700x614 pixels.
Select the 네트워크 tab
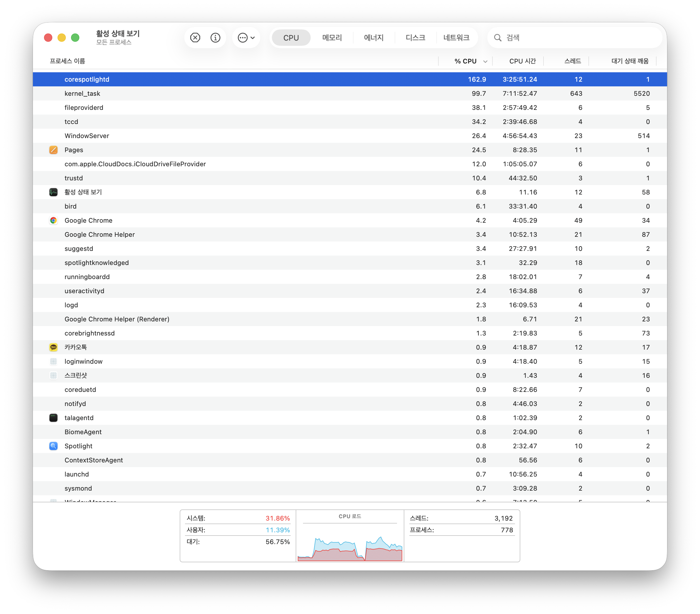(x=456, y=38)
